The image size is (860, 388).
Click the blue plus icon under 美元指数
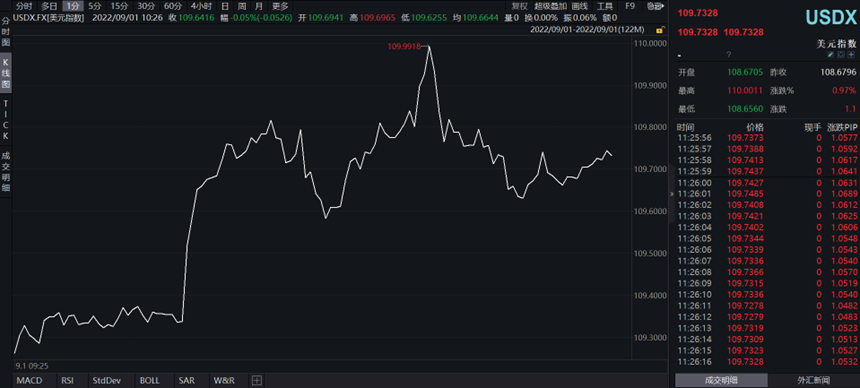pyautogui.click(x=851, y=55)
